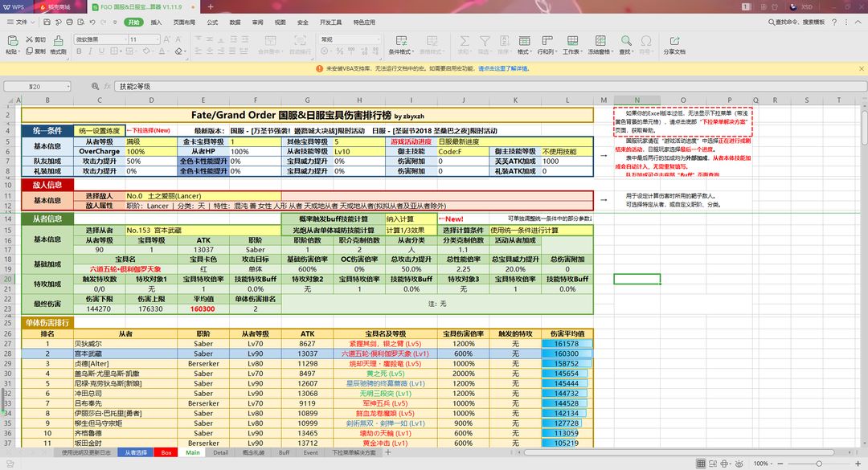Select cell with servant 宫本武藏 No.153

point(203,230)
